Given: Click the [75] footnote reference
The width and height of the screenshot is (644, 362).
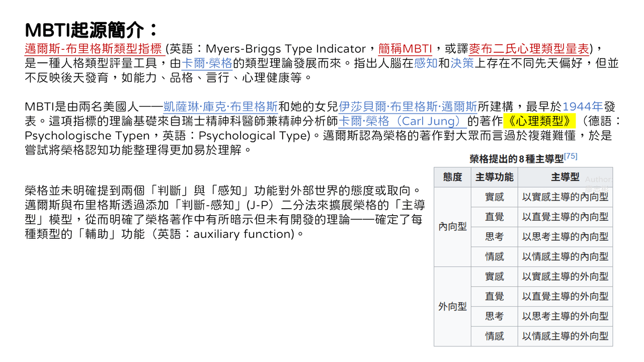Looking at the screenshot, I should [x=571, y=156].
